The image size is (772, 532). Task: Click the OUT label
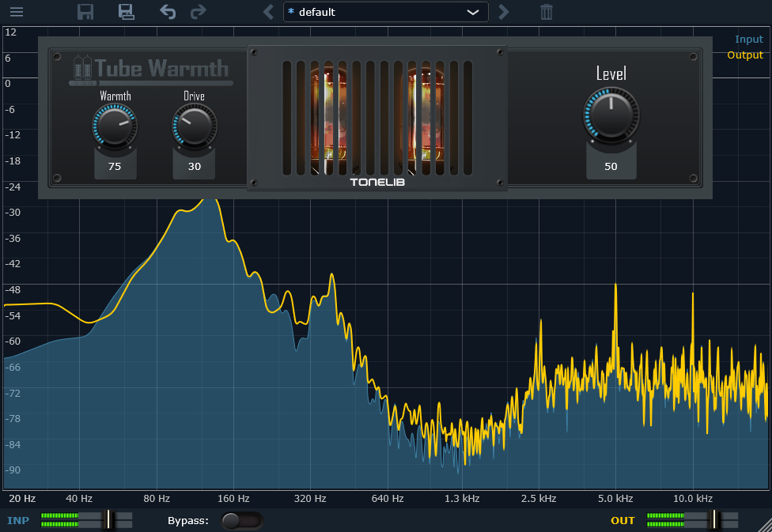point(623,521)
